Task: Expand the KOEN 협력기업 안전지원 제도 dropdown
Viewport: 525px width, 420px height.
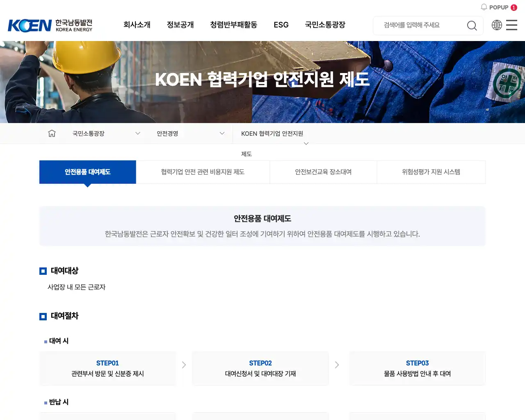Action: [x=306, y=143]
